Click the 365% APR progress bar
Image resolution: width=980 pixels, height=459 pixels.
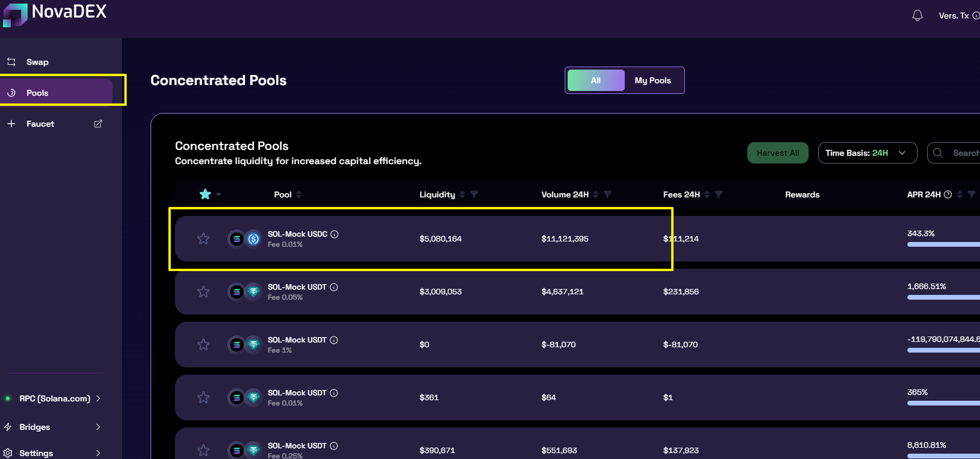point(944,403)
